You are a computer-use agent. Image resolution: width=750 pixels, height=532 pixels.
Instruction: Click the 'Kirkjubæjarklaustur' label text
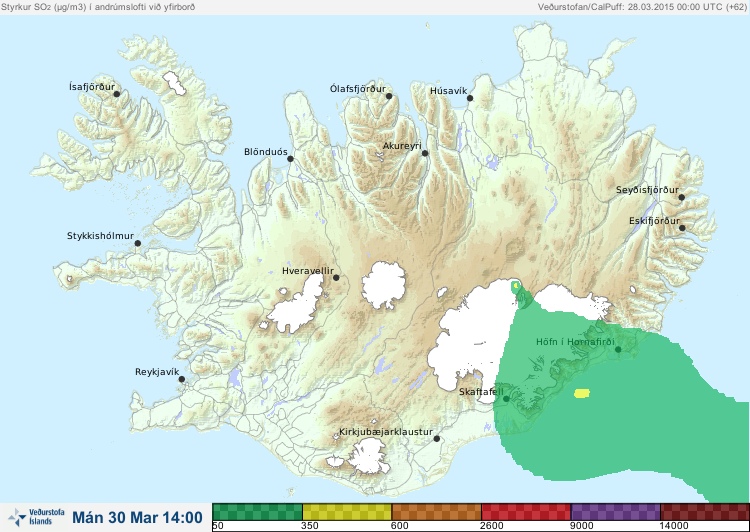(386, 432)
